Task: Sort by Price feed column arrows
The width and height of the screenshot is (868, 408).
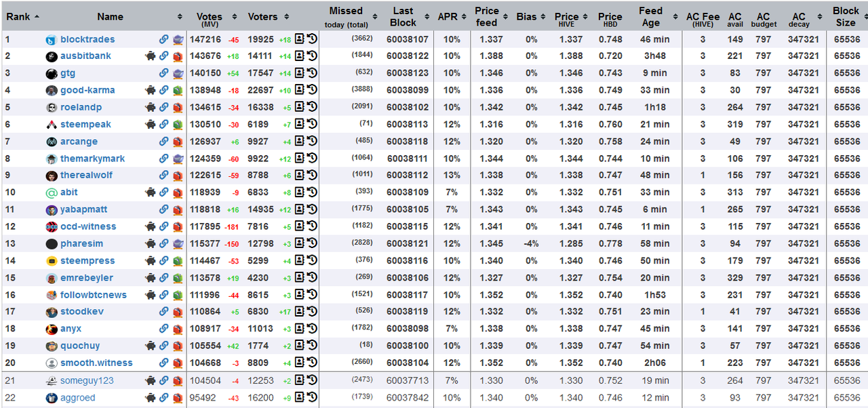Action: (506, 17)
